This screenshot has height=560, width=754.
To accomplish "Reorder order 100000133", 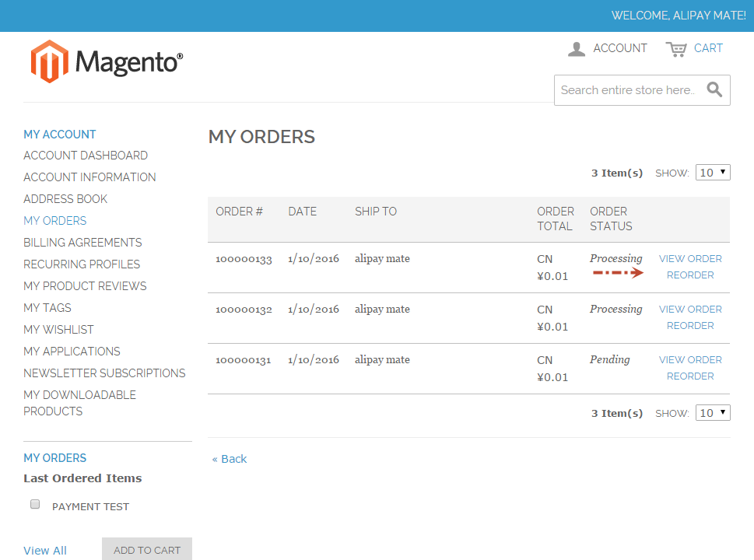I will pos(690,275).
